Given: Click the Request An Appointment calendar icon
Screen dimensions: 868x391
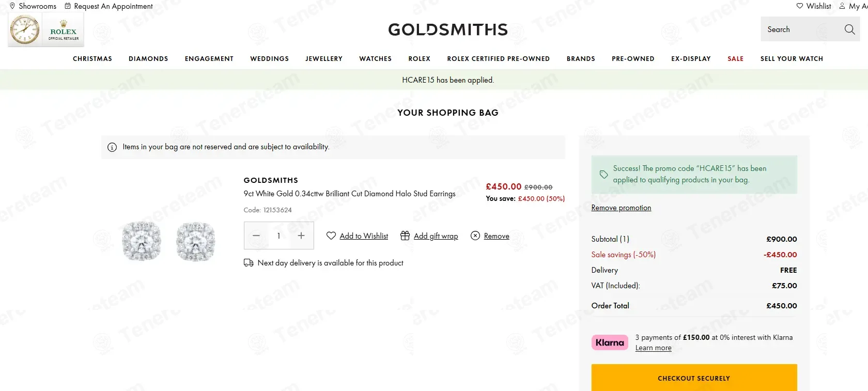Looking at the screenshot, I should pyautogui.click(x=68, y=6).
